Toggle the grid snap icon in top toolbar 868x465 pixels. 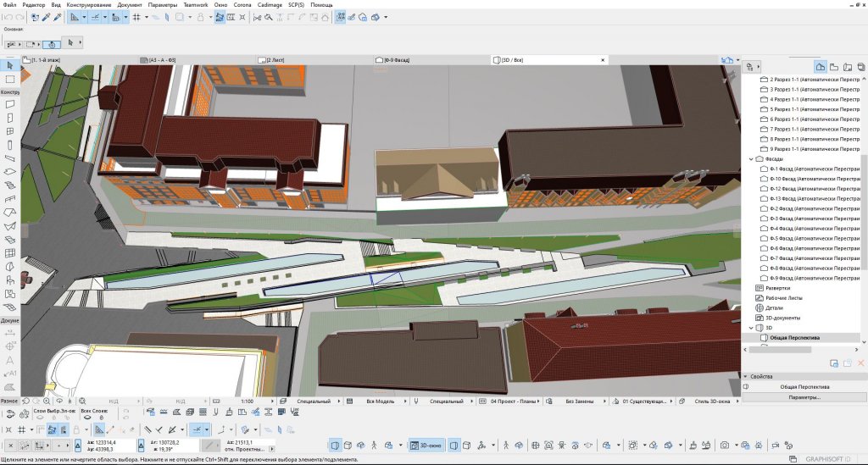click(x=136, y=17)
